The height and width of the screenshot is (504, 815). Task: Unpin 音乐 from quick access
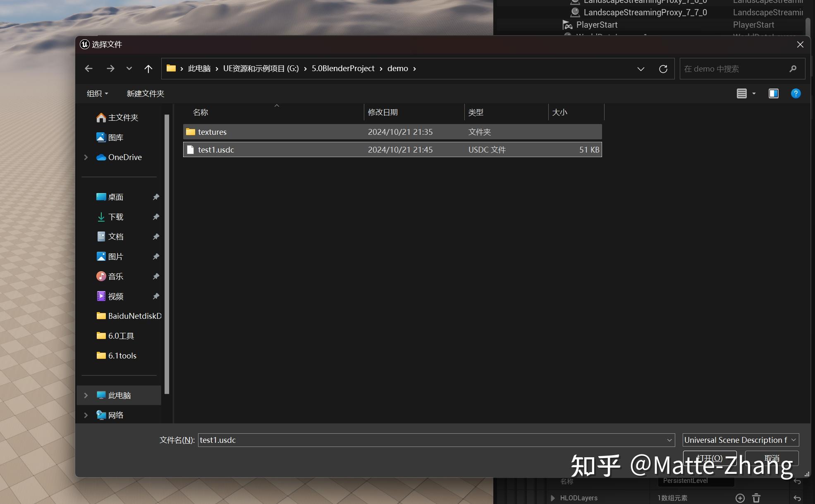point(155,276)
